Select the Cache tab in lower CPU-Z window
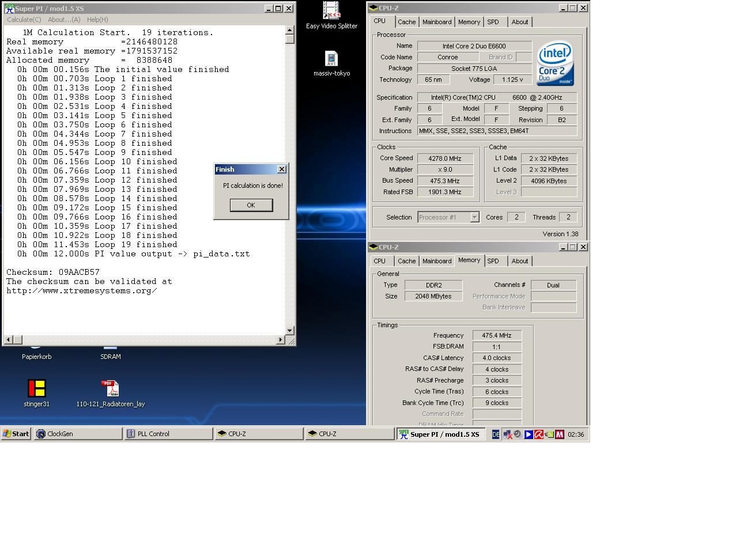747x560 pixels. pyautogui.click(x=406, y=261)
